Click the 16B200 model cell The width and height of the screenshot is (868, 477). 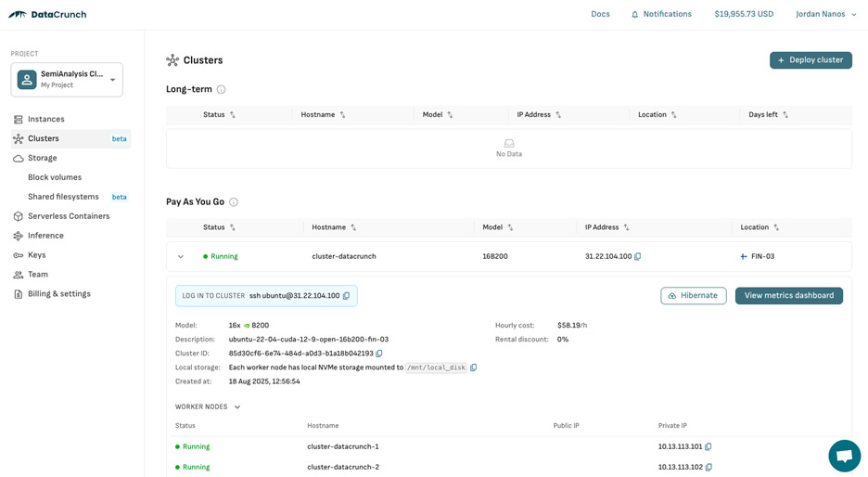495,256
